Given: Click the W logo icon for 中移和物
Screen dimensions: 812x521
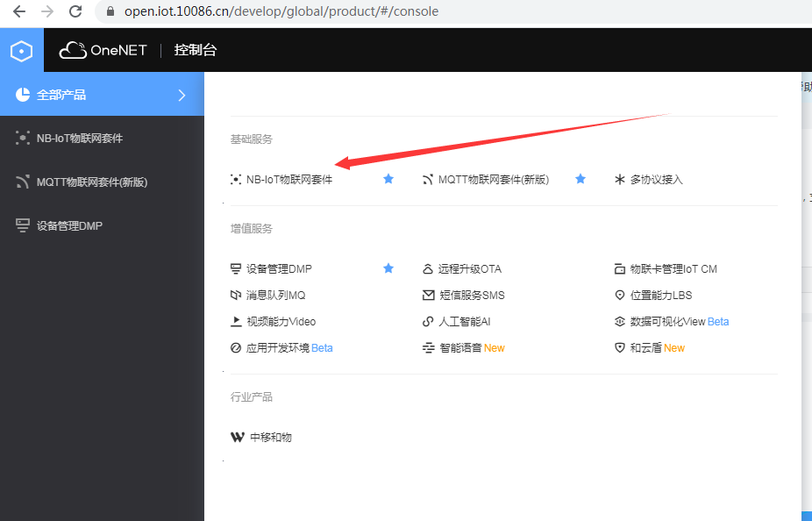Looking at the screenshot, I should point(237,437).
